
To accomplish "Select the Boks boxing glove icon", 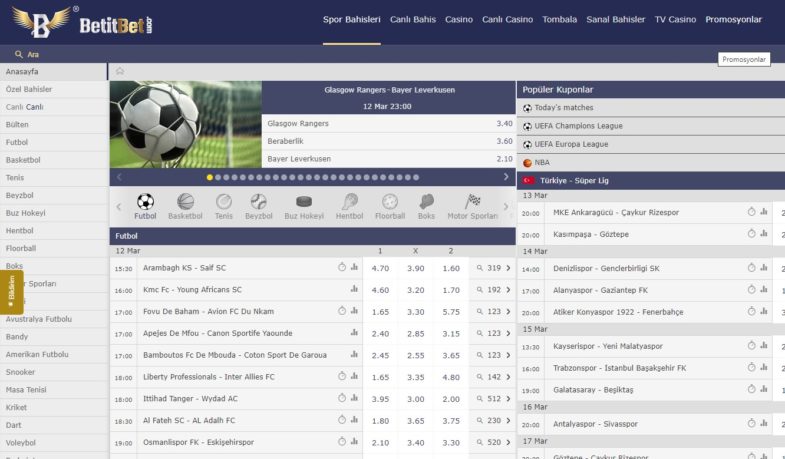I will click(x=426, y=203).
